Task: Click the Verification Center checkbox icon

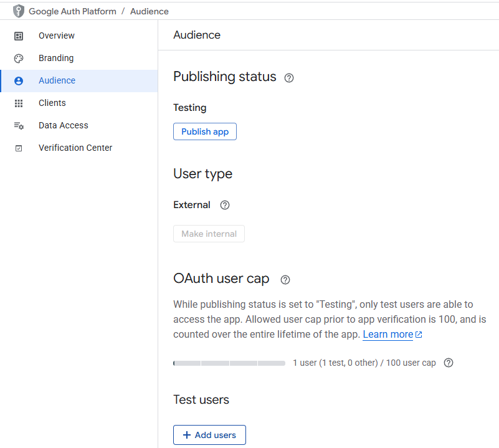Action: (x=19, y=148)
